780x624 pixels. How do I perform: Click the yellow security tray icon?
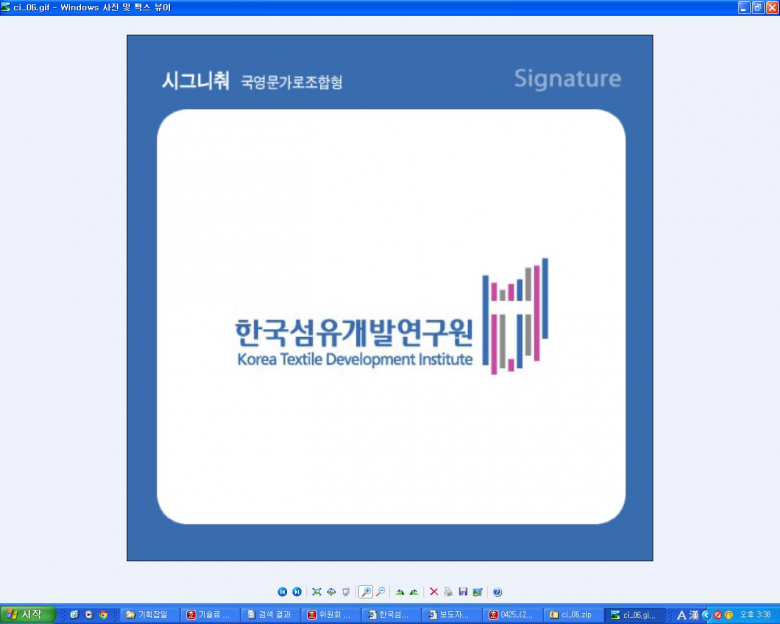pos(729,615)
